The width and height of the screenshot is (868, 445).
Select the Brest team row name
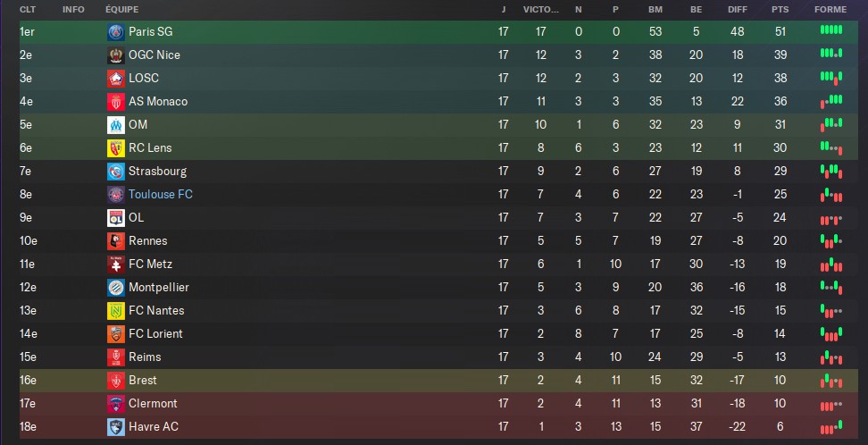click(142, 380)
